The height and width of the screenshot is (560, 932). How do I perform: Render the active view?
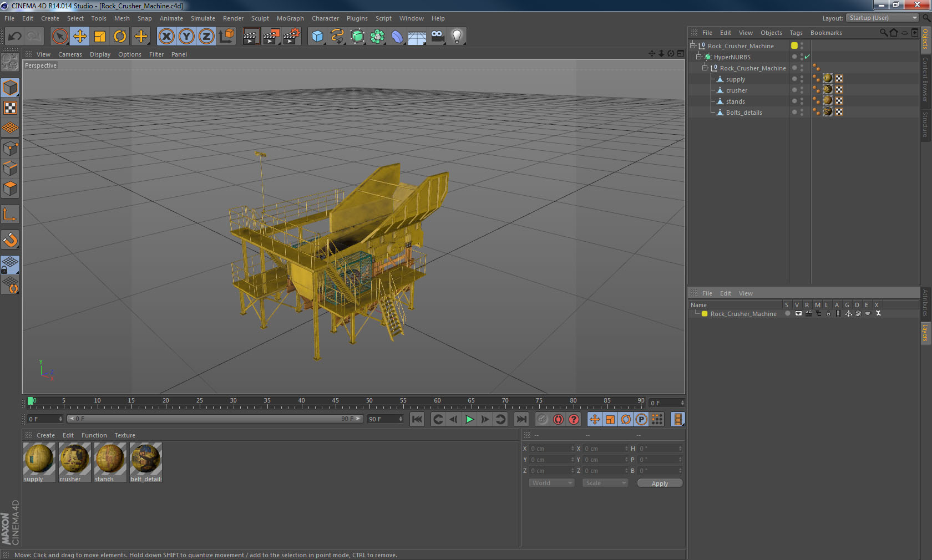(x=251, y=37)
